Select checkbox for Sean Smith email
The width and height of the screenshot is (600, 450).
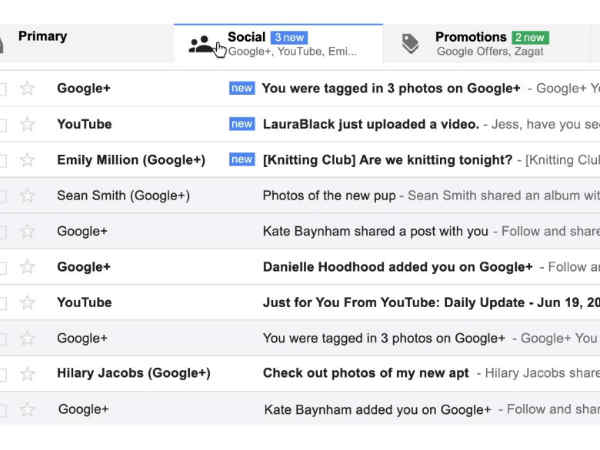3,196
